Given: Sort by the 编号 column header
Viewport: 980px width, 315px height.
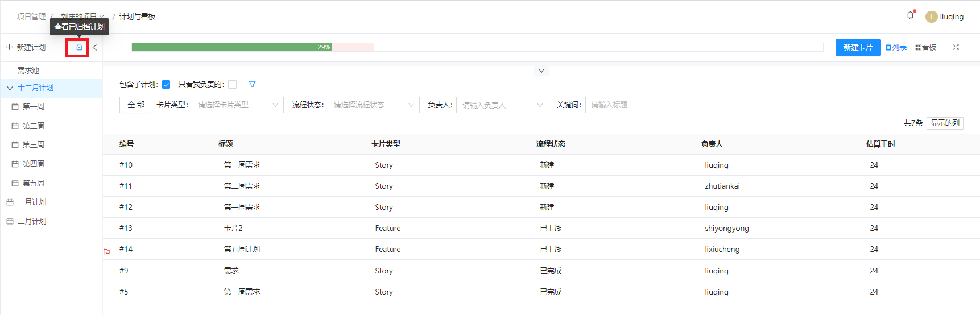Looking at the screenshot, I should point(126,144).
